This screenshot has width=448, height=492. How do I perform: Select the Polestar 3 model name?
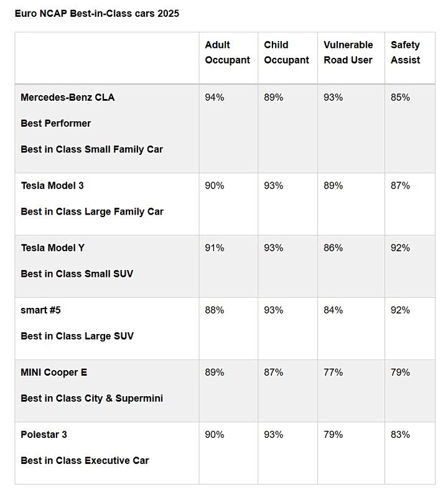44,434
